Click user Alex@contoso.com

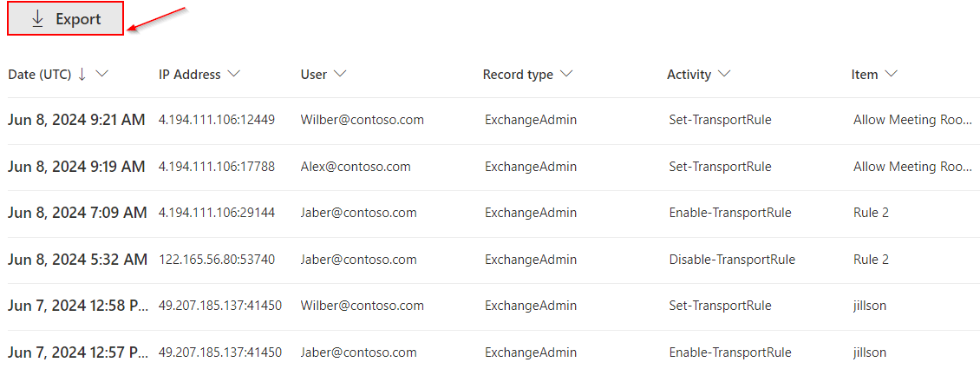(356, 166)
